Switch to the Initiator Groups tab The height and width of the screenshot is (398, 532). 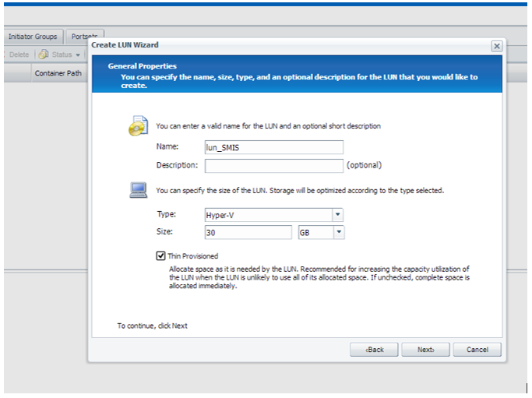[33, 37]
